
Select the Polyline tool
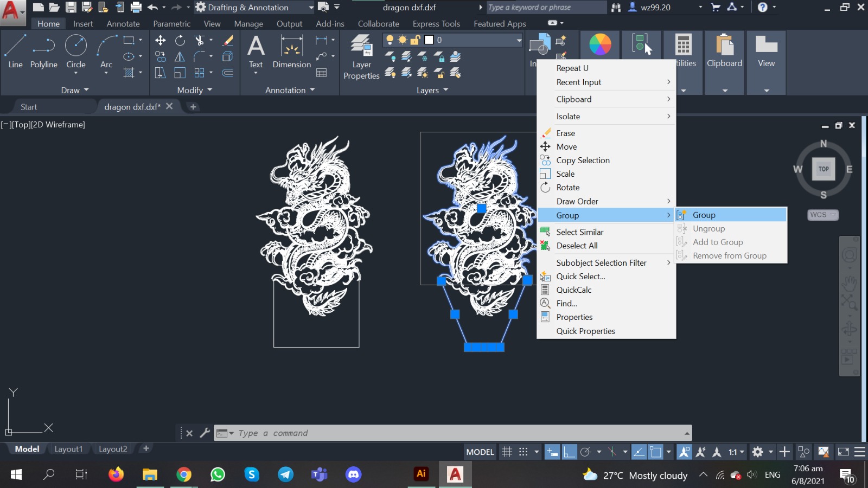44,52
